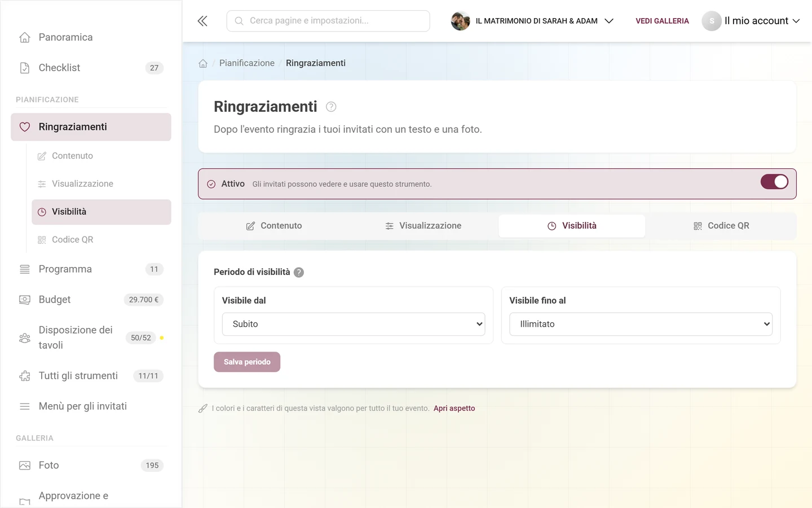Go to Pianificazione in the breadcrumb

(247, 63)
